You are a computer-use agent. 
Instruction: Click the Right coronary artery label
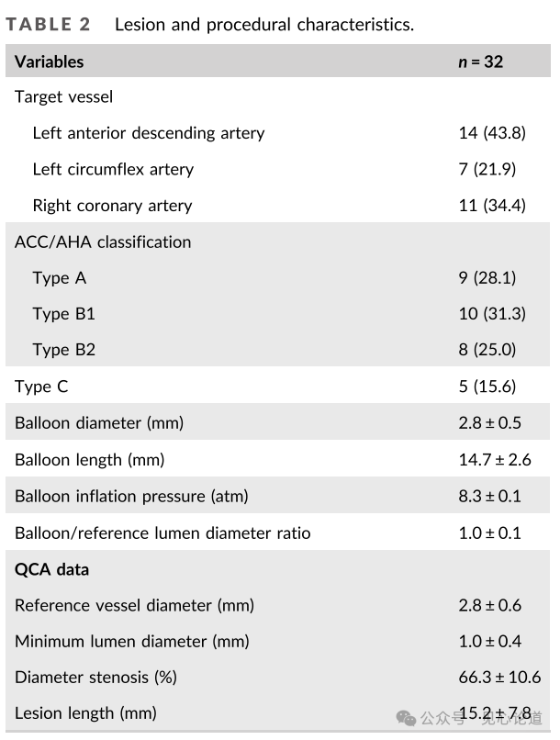pyautogui.click(x=112, y=206)
